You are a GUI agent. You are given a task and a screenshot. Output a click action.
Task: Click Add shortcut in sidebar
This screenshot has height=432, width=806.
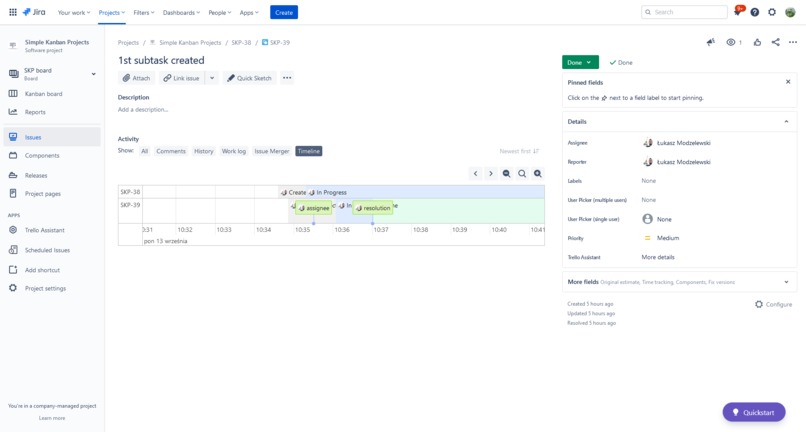pos(51,270)
